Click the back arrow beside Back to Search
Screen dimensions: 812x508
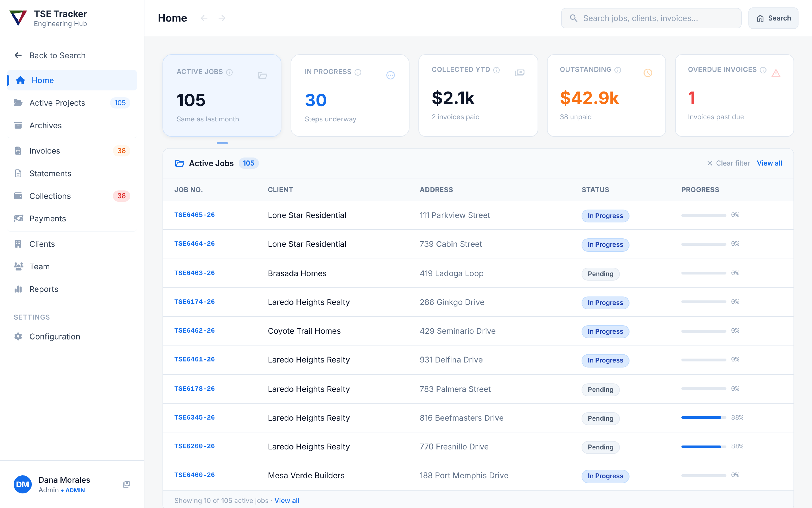[x=18, y=55]
